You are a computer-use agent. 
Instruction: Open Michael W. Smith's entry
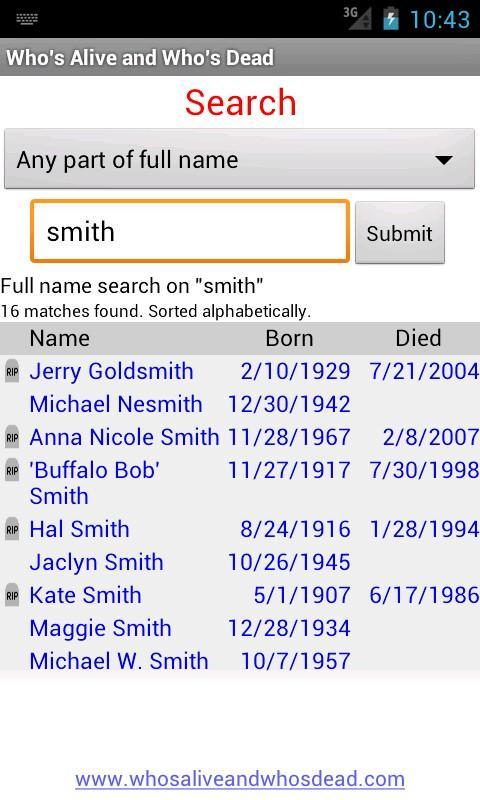click(119, 661)
